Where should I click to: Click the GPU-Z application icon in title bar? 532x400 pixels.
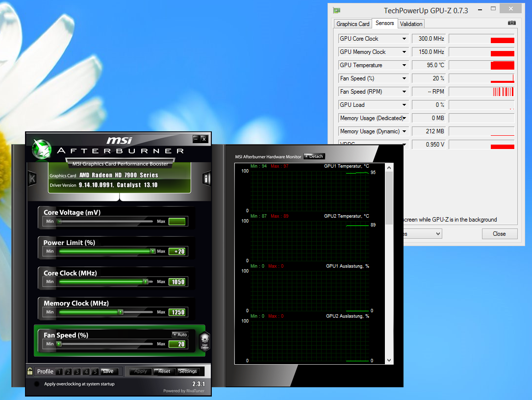[336, 10]
